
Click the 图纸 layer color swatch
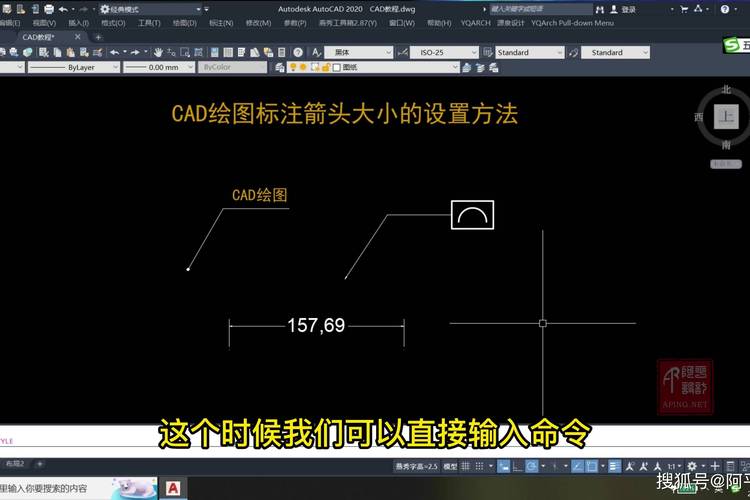pos(337,67)
